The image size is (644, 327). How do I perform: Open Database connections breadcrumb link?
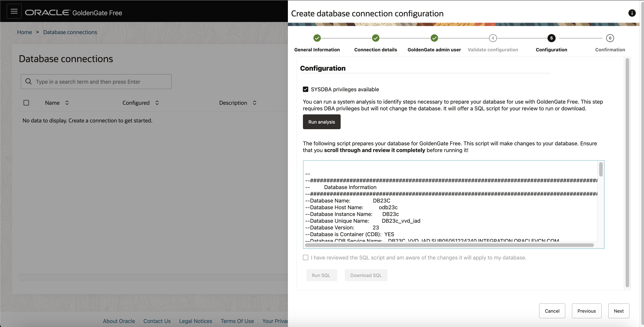click(x=70, y=32)
